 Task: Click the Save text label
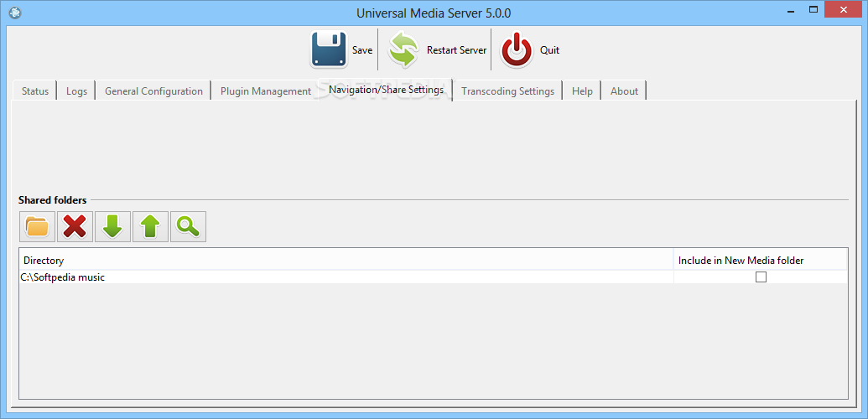pos(362,49)
